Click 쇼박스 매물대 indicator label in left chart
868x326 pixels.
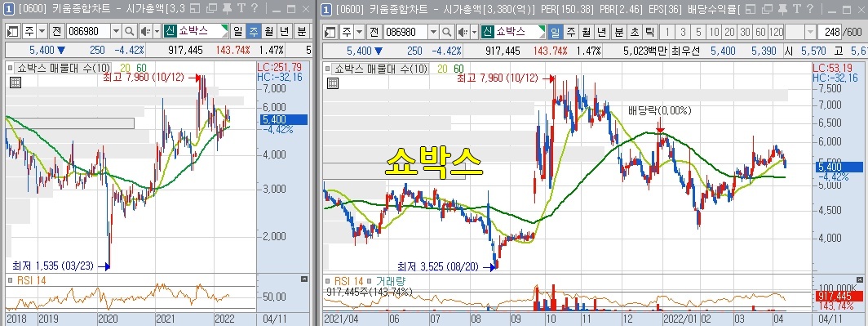(63, 68)
